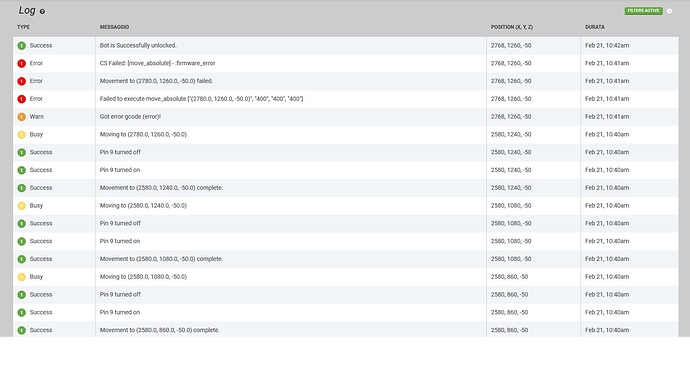Select the MESSAGGIO column header
The image size is (690, 366).
(114, 27)
